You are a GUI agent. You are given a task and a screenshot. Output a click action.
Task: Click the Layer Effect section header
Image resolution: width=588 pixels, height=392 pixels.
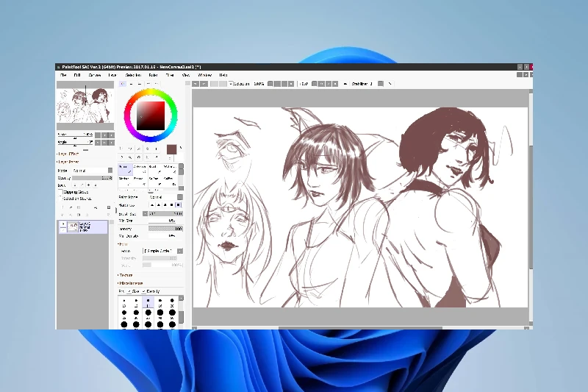[68, 154]
